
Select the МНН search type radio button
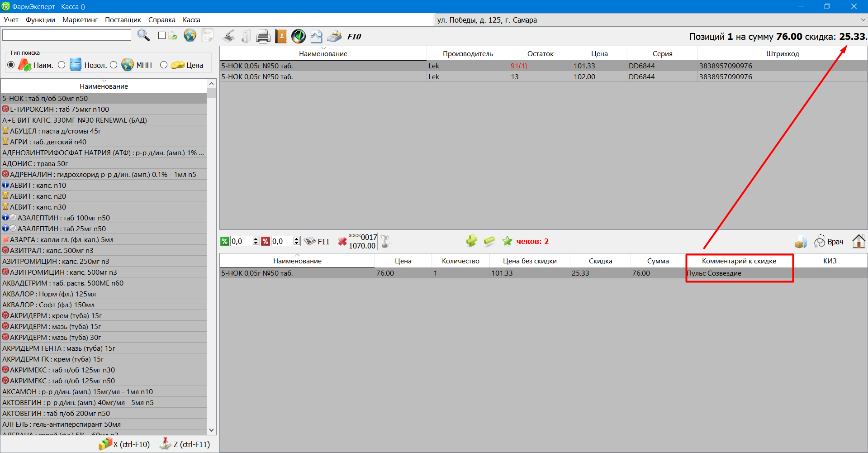coord(114,65)
